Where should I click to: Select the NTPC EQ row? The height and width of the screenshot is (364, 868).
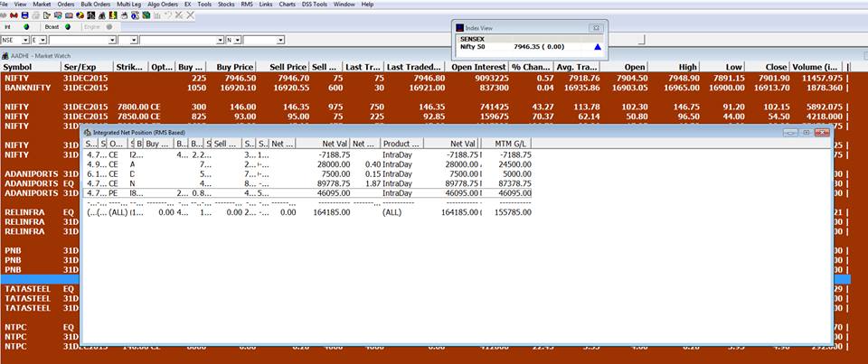[39, 327]
